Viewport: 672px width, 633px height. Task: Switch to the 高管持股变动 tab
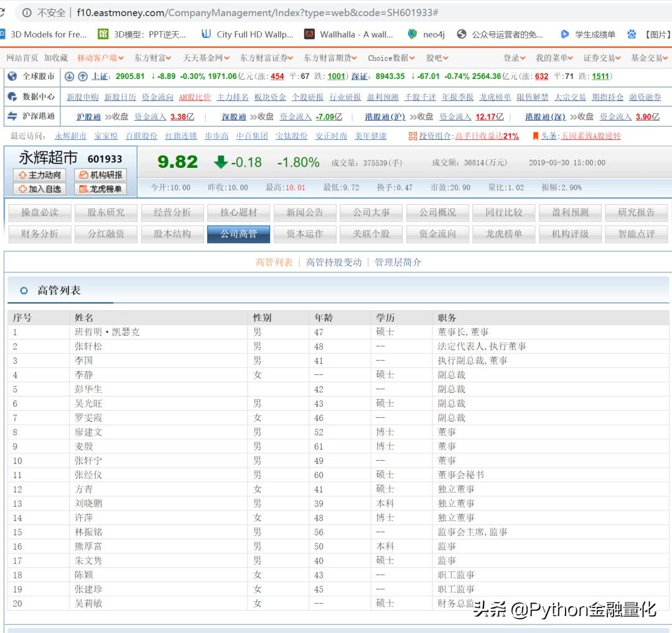[x=333, y=262]
